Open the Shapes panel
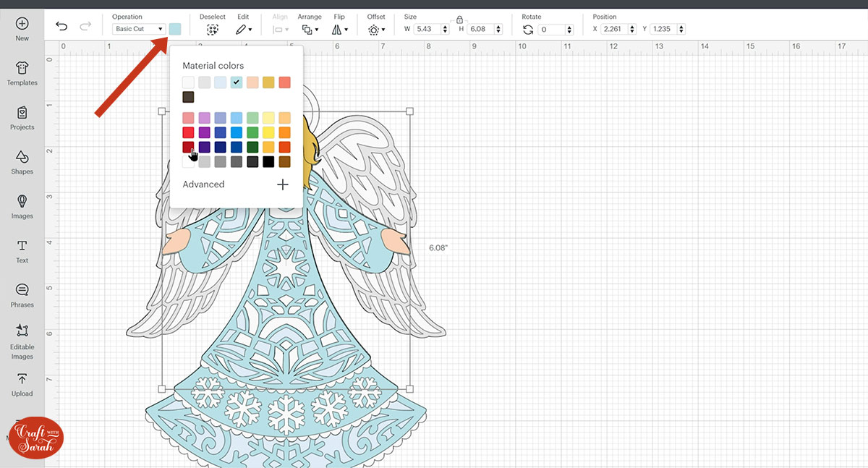The width and height of the screenshot is (868, 468). point(22,161)
